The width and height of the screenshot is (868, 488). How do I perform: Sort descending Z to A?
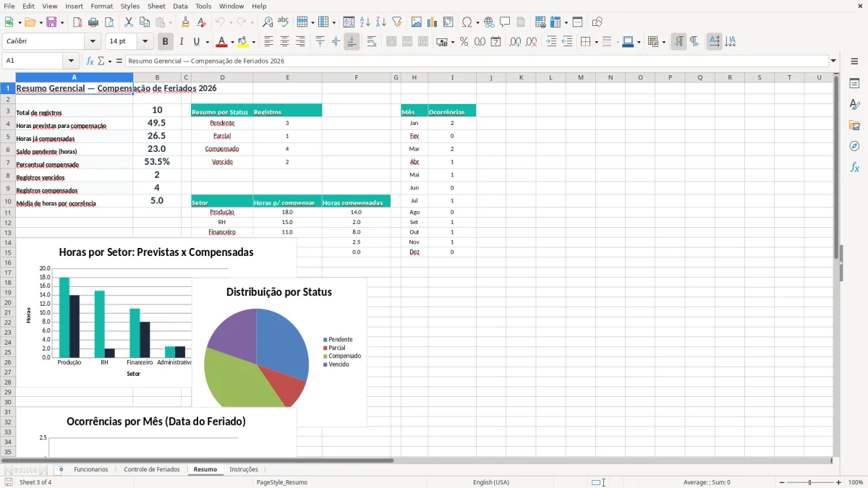380,22
